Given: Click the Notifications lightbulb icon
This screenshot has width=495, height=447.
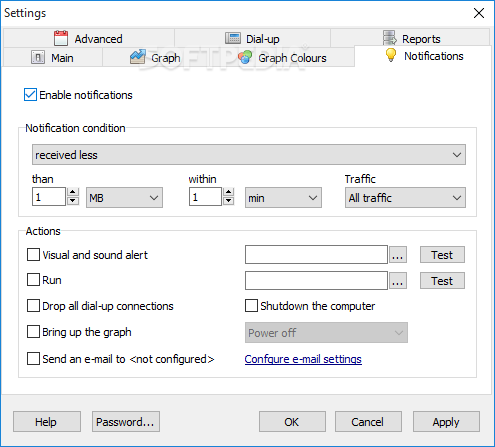Looking at the screenshot, I should click(x=391, y=55).
